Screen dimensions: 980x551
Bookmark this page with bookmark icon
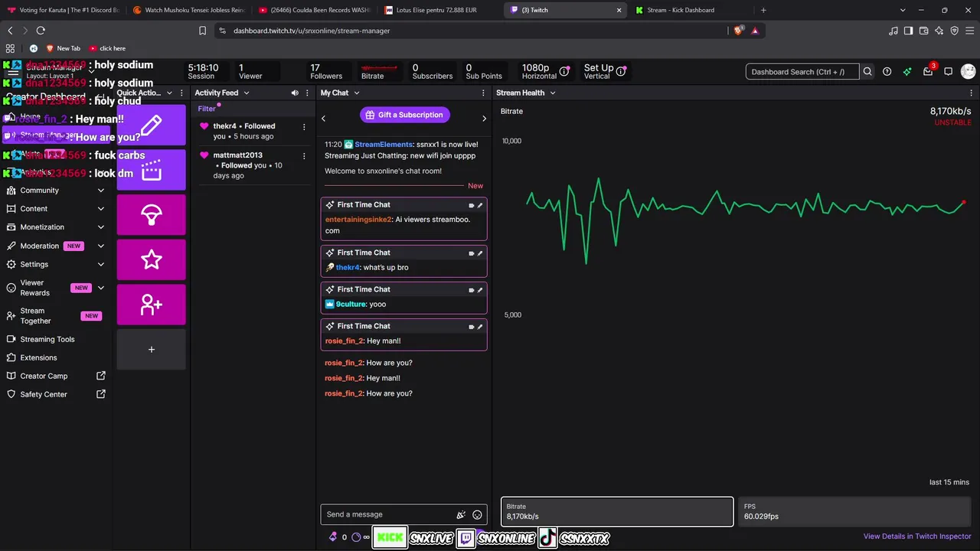pos(202,31)
